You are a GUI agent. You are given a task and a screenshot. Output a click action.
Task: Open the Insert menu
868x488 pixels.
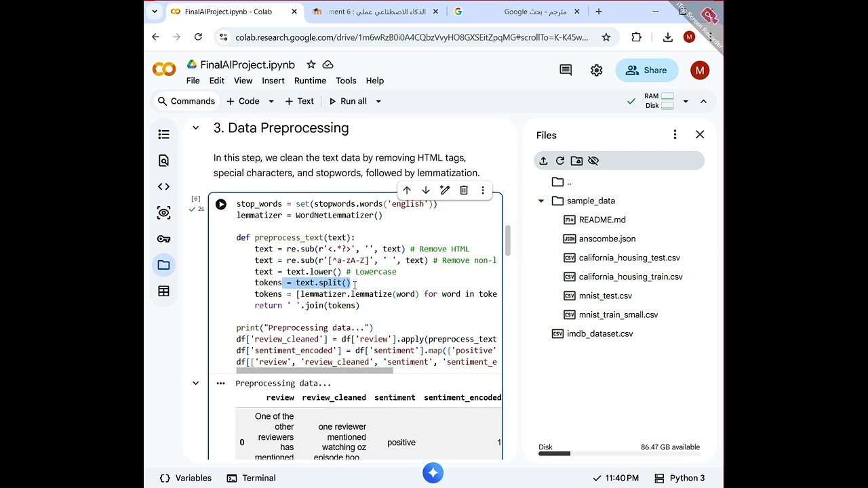click(x=273, y=81)
